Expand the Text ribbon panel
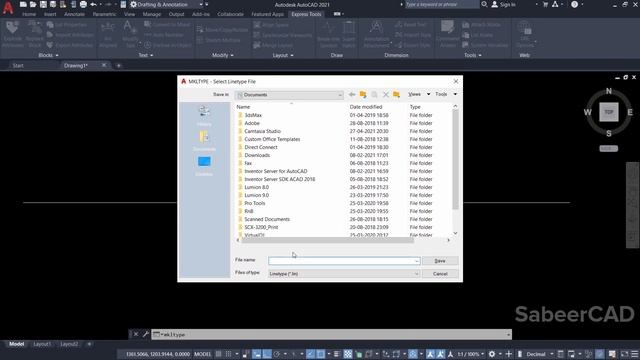 coord(146,55)
